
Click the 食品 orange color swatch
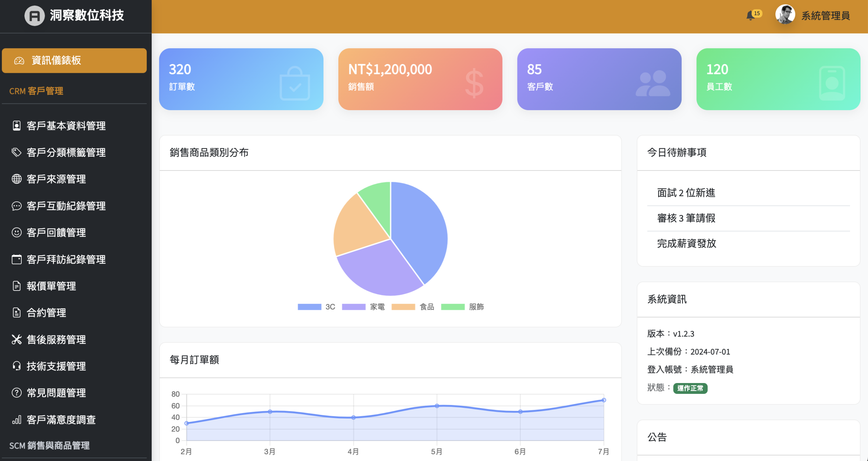pyautogui.click(x=403, y=307)
